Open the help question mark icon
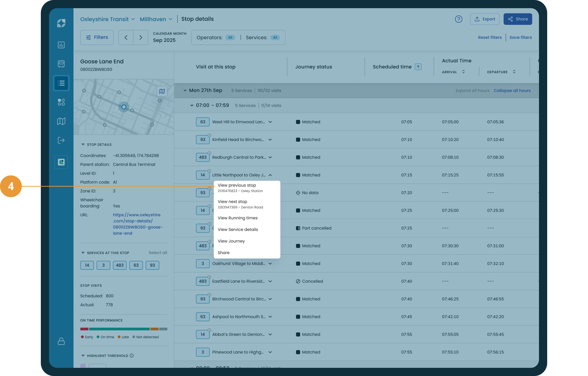 click(x=458, y=19)
